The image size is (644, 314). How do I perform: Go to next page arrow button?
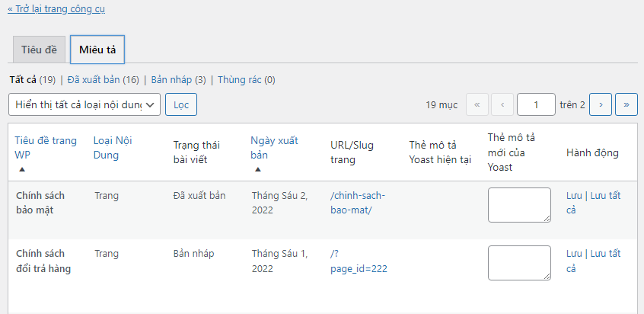601,104
